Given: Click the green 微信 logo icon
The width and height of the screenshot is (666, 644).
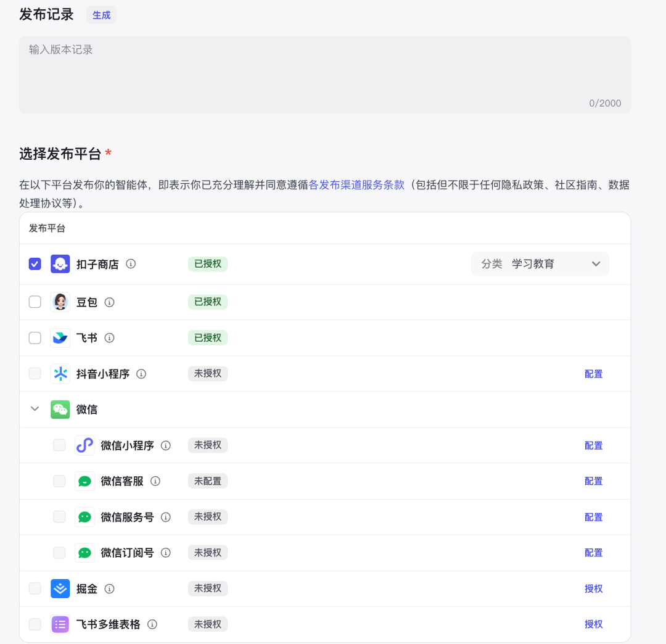Looking at the screenshot, I should (60, 410).
